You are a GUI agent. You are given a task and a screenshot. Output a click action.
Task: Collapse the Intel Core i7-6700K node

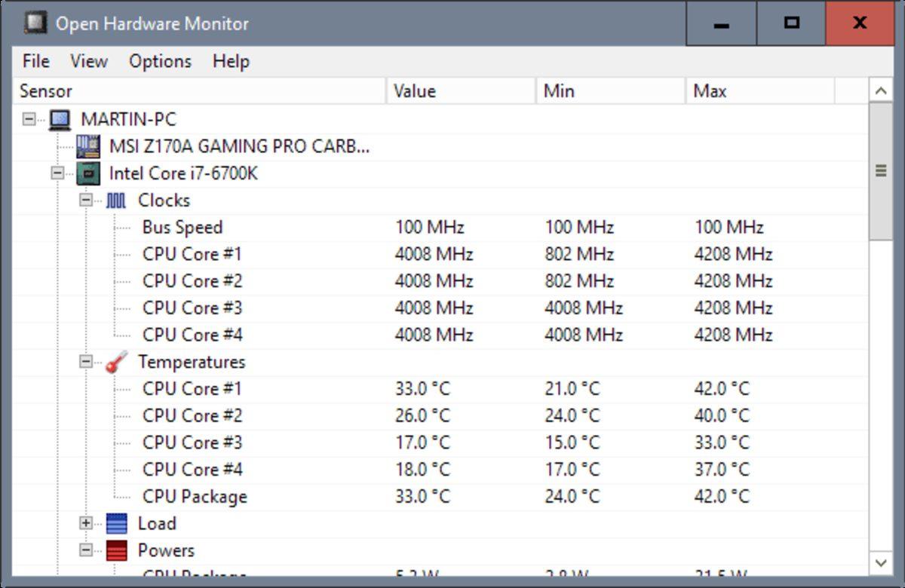57,173
